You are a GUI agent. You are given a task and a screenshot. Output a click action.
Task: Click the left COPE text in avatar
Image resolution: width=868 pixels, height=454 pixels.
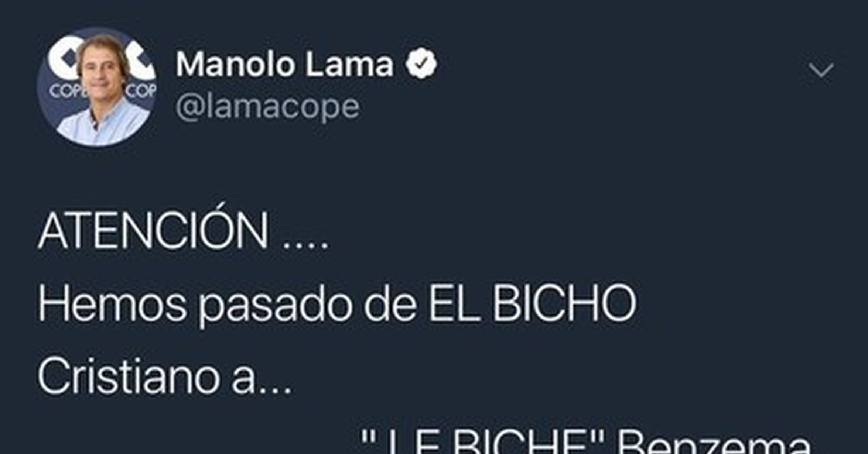click(x=65, y=91)
